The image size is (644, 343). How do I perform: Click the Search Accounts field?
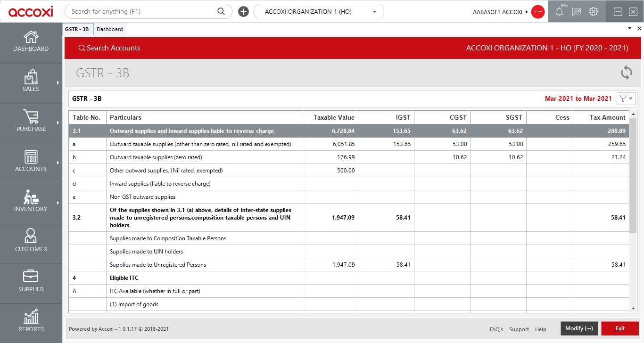109,48
